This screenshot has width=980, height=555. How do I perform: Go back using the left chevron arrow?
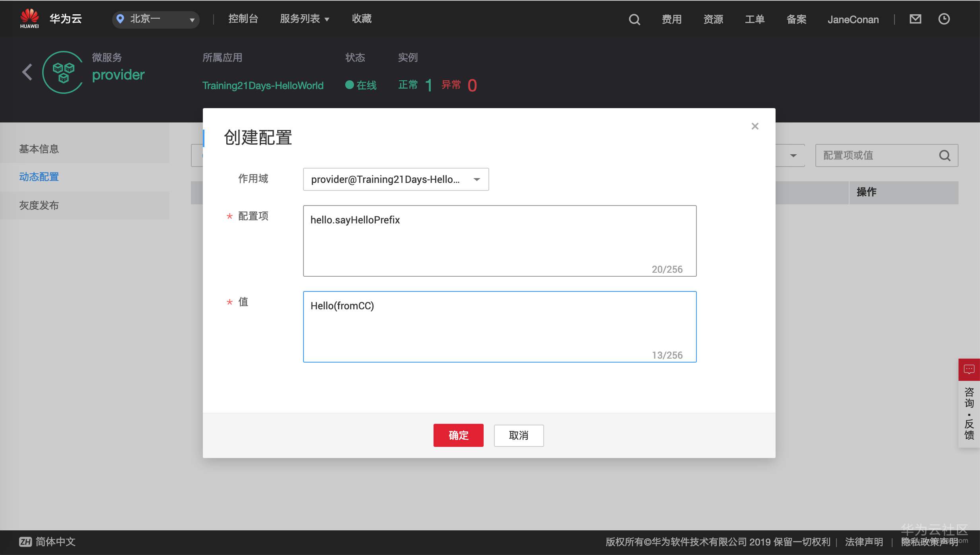[x=27, y=72]
